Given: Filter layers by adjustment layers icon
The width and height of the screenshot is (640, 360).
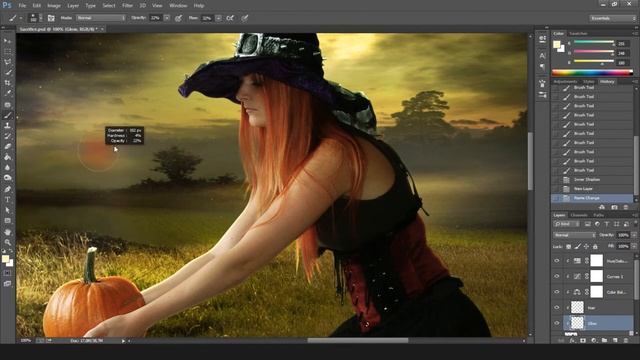Looking at the screenshot, I should pos(597,224).
